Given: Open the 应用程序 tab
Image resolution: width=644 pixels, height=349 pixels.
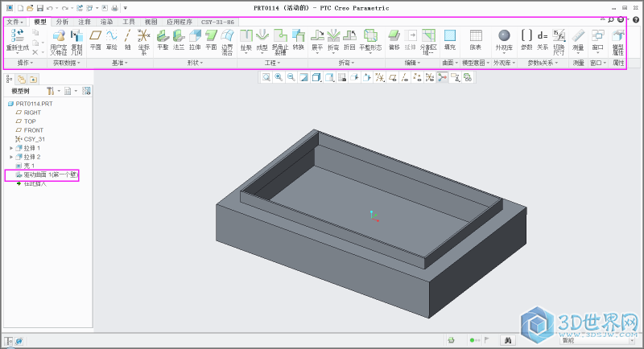Looking at the screenshot, I should (x=179, y=22).
